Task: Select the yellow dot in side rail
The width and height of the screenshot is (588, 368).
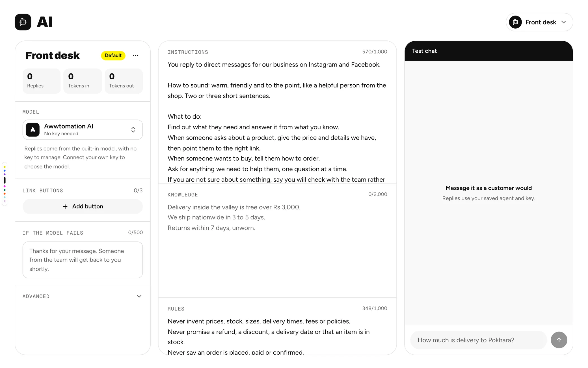Action: pos(5,167)
